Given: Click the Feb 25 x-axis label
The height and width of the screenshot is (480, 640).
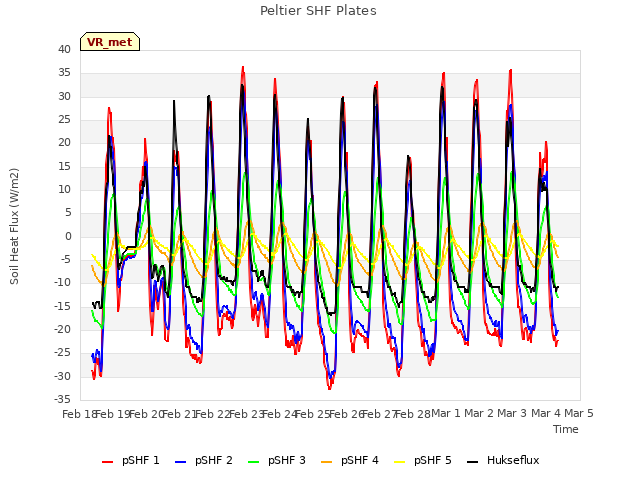Looking at the screenshot, I should point(312,414).
